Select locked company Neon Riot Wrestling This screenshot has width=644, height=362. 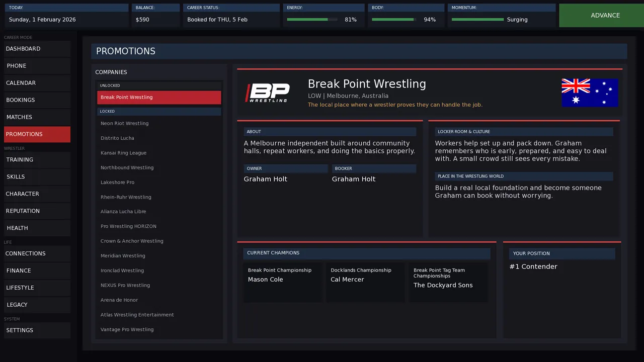click(159, 124)
